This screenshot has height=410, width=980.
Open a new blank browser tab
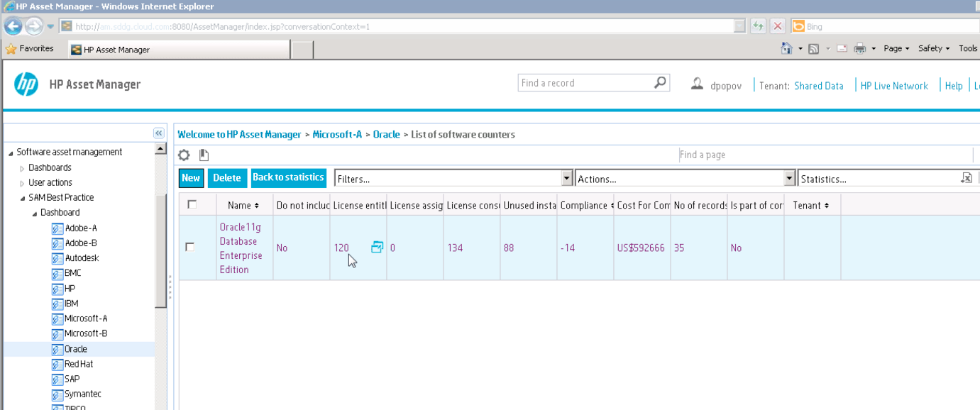[x=302, y=50]
